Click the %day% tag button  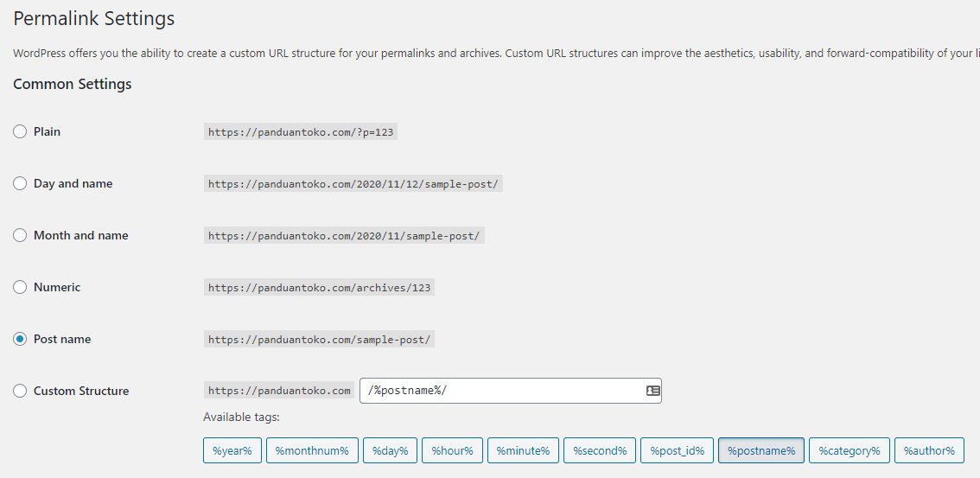(x=391, y=450)
